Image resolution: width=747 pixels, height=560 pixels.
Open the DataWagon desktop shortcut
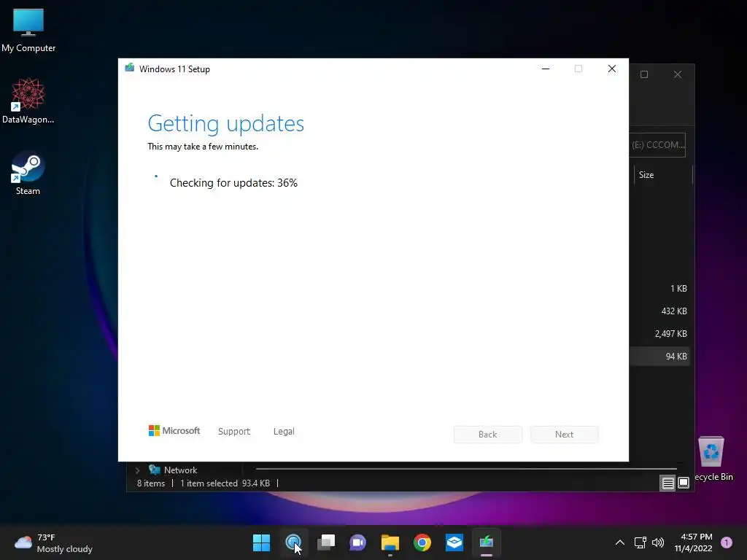coord(28,101)
